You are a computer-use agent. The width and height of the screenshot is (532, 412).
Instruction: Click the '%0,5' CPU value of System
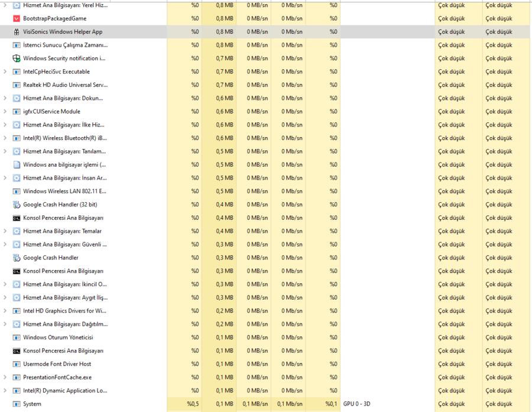(x=193, y=404)
